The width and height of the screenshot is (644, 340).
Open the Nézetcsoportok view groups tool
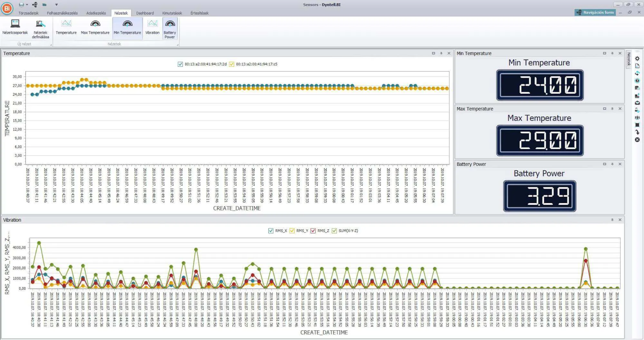click(15, 27)
